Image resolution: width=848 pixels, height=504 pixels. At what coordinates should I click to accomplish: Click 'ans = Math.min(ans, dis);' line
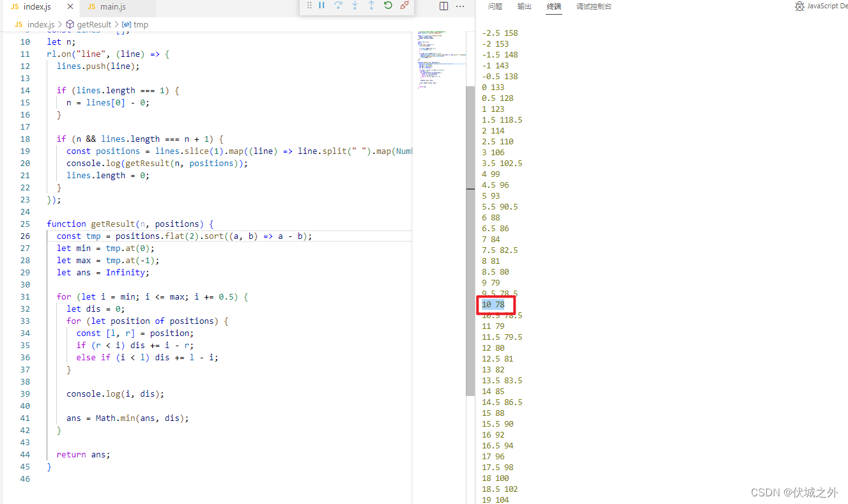click(128, 418)
